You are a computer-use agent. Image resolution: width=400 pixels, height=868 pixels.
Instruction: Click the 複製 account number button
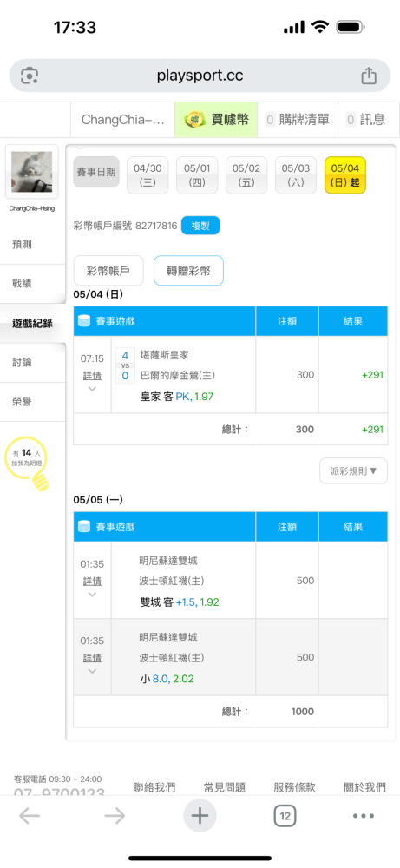(200, 226)
